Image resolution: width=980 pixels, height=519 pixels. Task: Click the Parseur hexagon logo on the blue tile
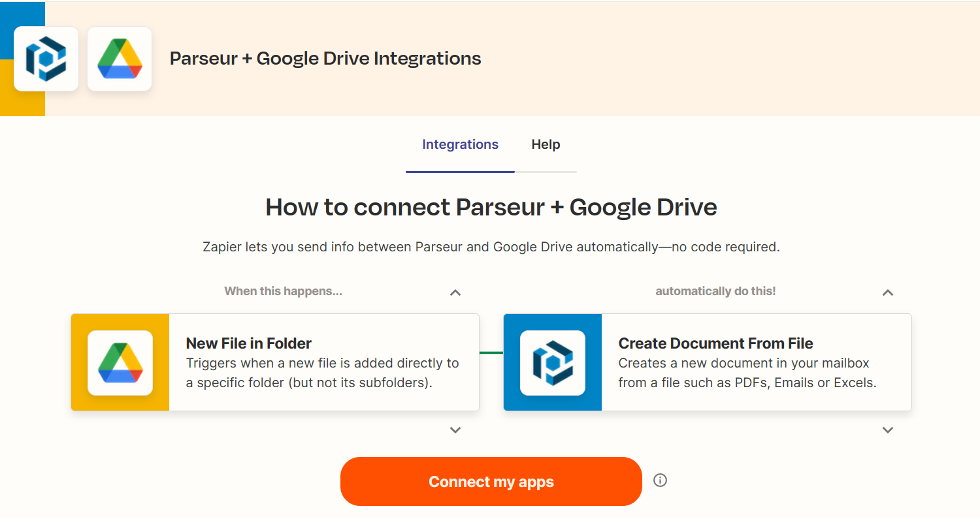coord(552,362)
